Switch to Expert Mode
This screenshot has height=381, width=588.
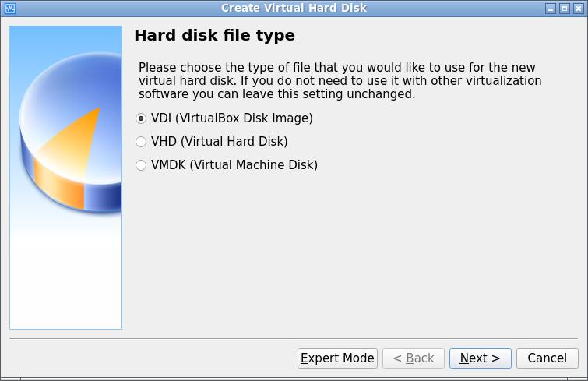(x=337, y=358)
